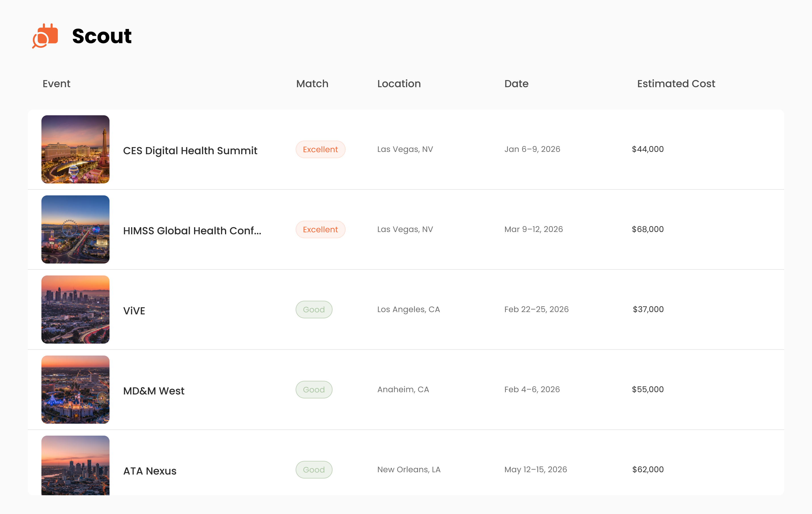Open the MD&M West Anaheim thumbnail

point(75,389)
